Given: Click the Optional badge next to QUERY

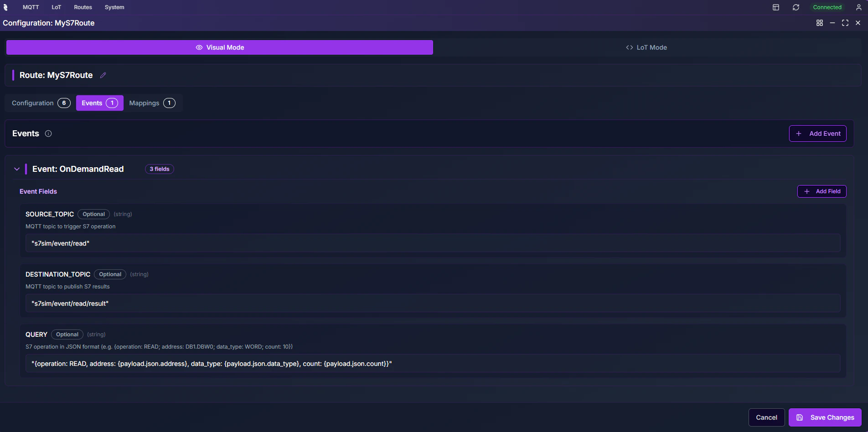Looking at the screenshot, I should pyautogui.click(x=67, y=334).
